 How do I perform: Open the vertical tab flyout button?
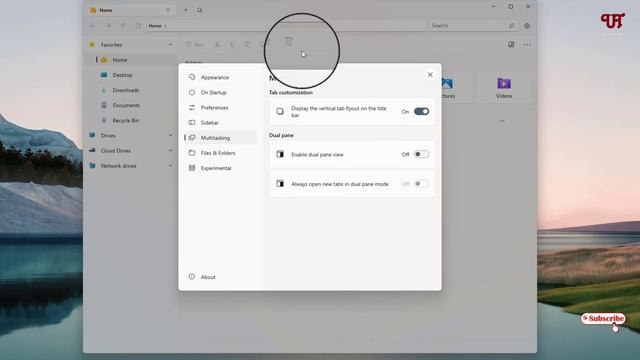pyautogui.click(x=200, y=10)
